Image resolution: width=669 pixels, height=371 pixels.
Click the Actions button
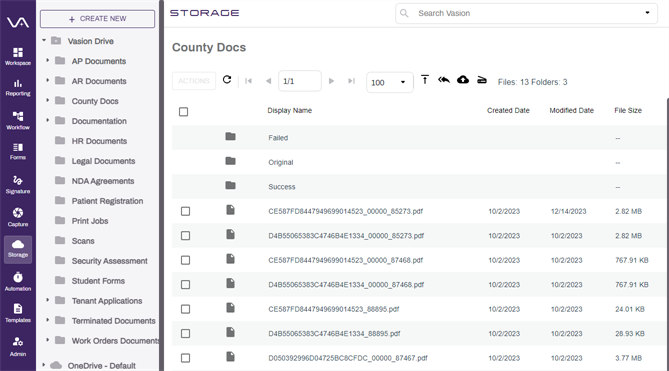194,81
